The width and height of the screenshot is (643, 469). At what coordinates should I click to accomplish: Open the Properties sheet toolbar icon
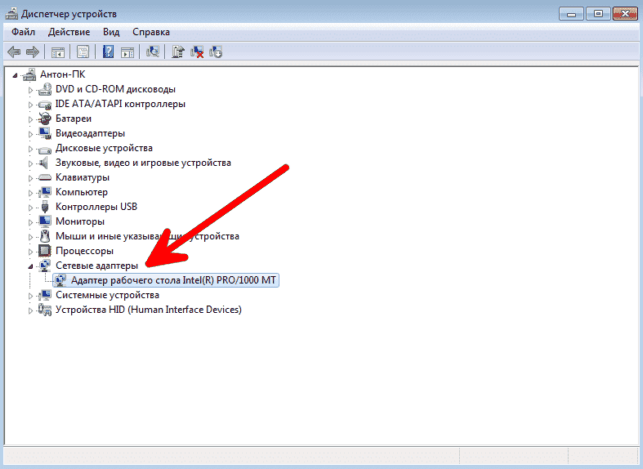coord(83,52)
